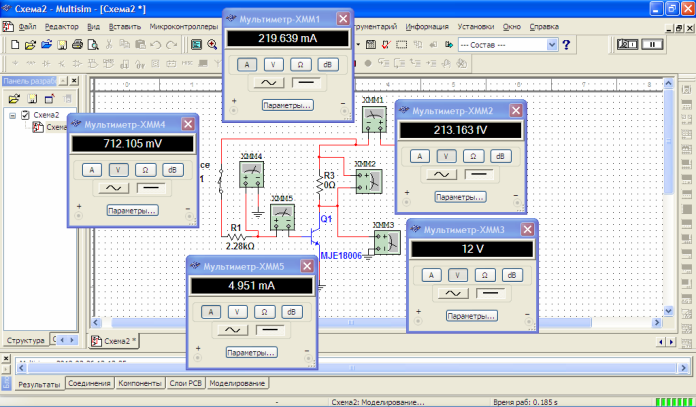Click the schematic vertical scrollbar down arrow
696x407 pixels.
click(x=668, y=311)
